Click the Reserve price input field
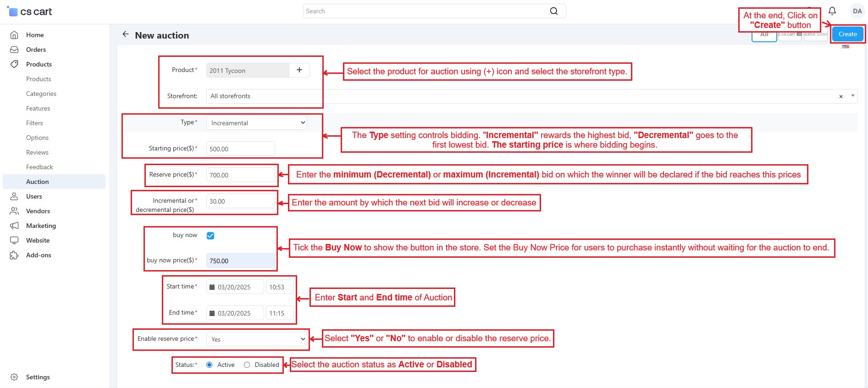868x388 pixels. click(240, 175)
